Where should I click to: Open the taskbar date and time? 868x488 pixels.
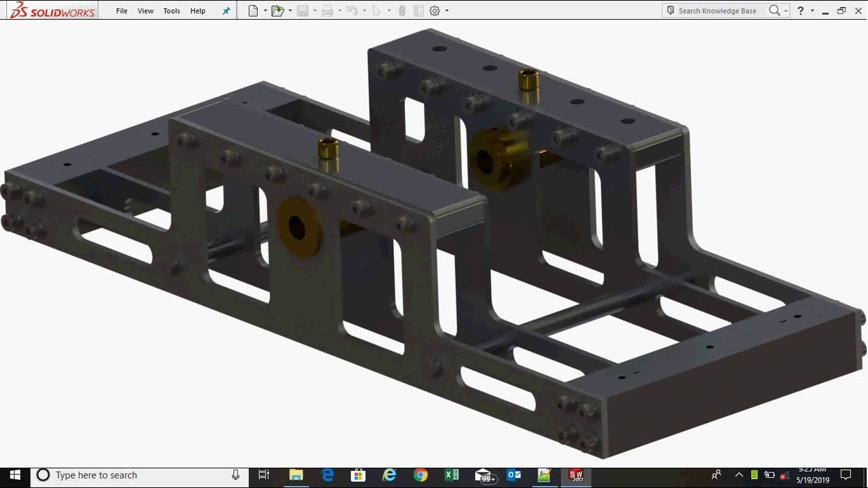pyautogui.click(x=812, y=475)
